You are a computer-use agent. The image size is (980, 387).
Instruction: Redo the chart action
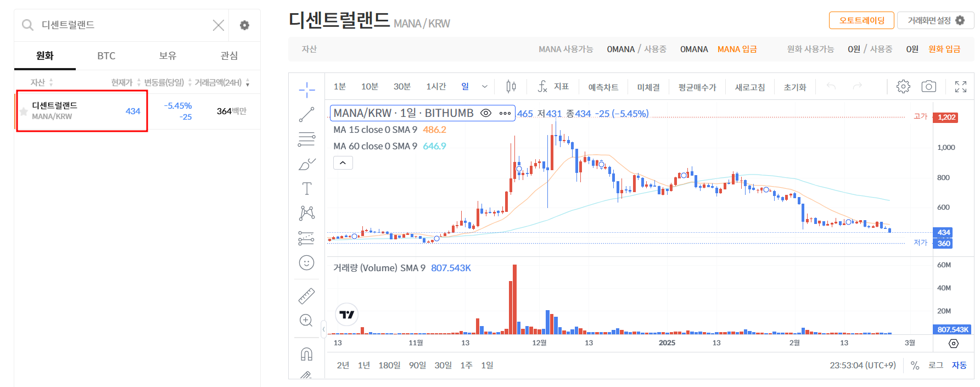[858, 86]
